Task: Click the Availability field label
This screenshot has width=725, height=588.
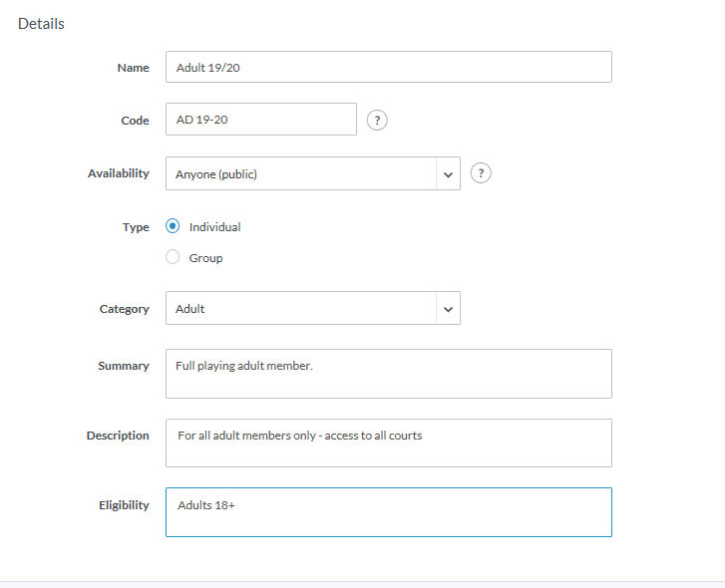Action: [x=119, y=173]
